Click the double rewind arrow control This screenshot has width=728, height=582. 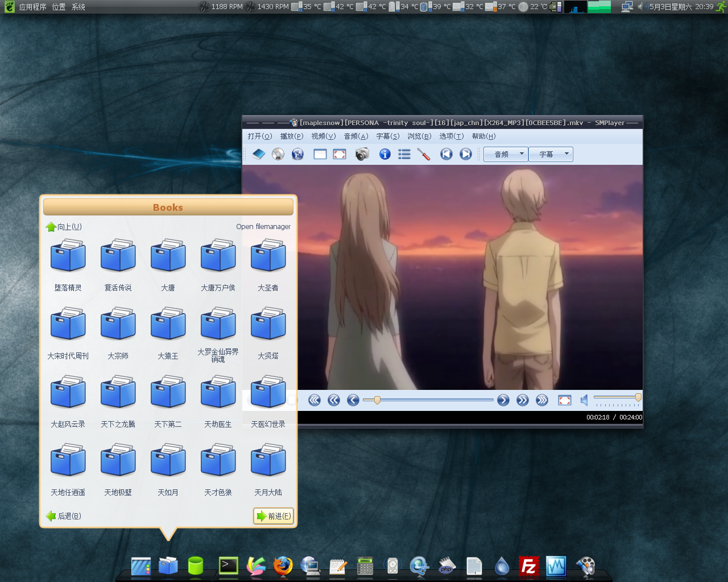coord(334,400)
